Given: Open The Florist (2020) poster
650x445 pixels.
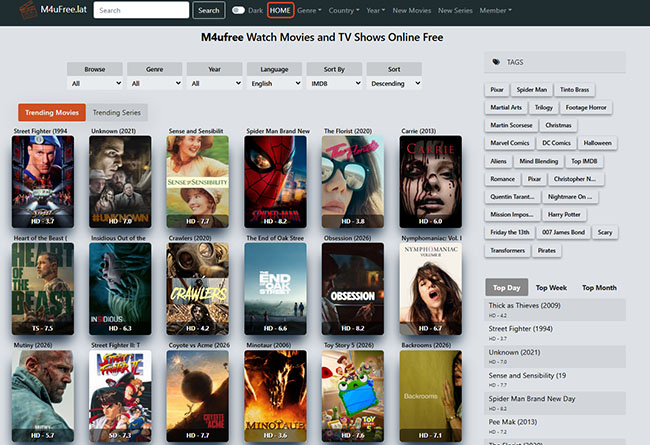Looking at the screenshot, I should click(x=353, y=182).
